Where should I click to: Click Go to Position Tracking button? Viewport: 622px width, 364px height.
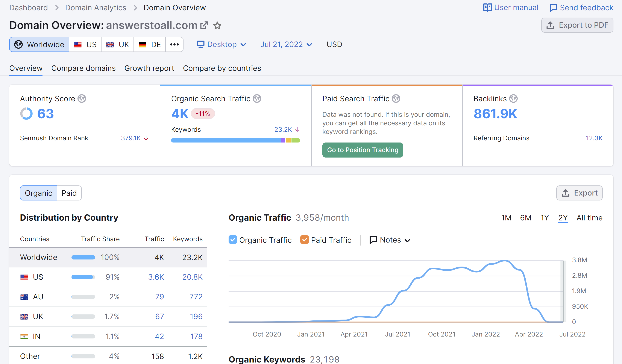tap(363, 150)
